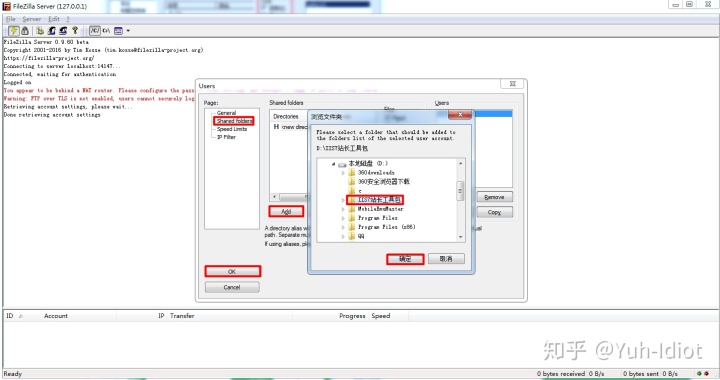This screenshot has height=380, width=720.
Task: Open the ? help menu
Action: tap(68, 19)
